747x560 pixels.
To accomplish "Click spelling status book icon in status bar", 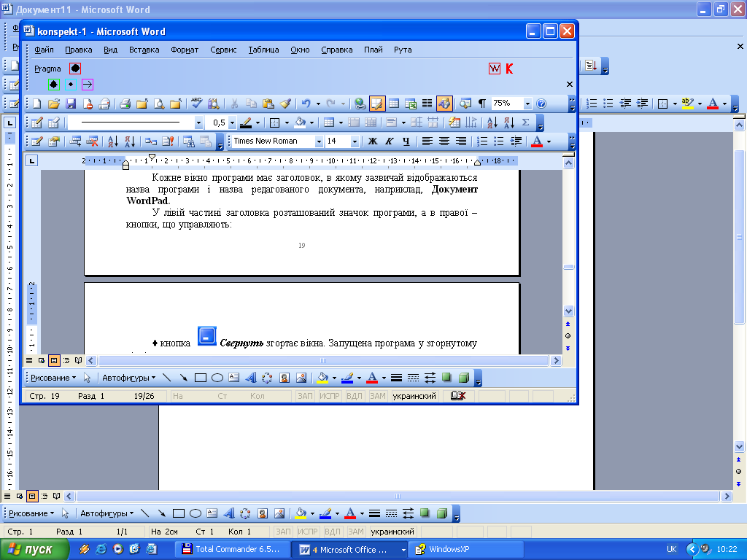I will click(457, 396).
